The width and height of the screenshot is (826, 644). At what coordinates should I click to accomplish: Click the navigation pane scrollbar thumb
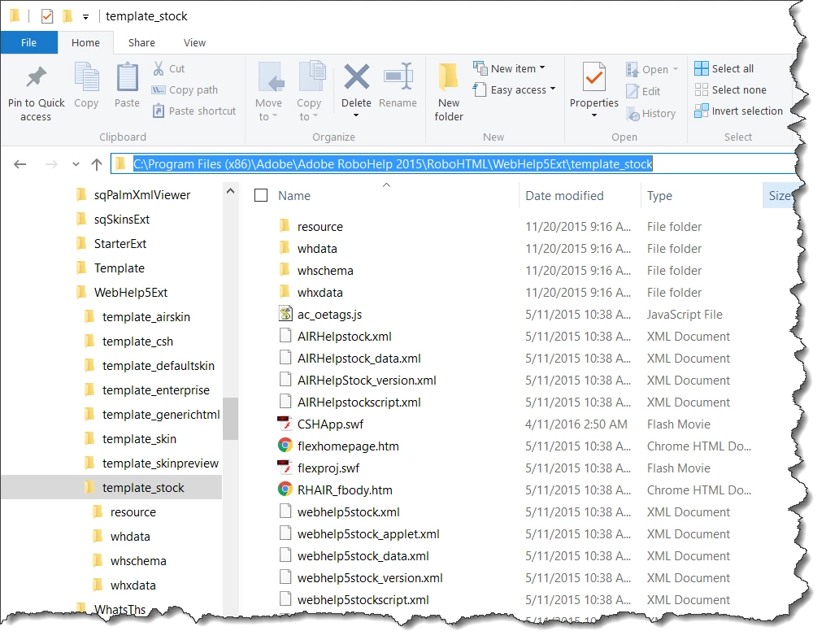click(x=230, y=419)
